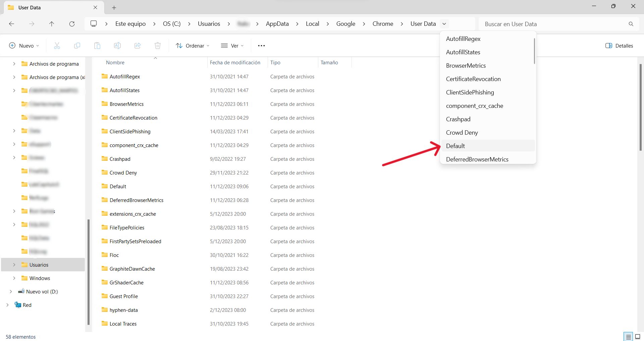Toggle the Detalles pane

click(619, 46)
